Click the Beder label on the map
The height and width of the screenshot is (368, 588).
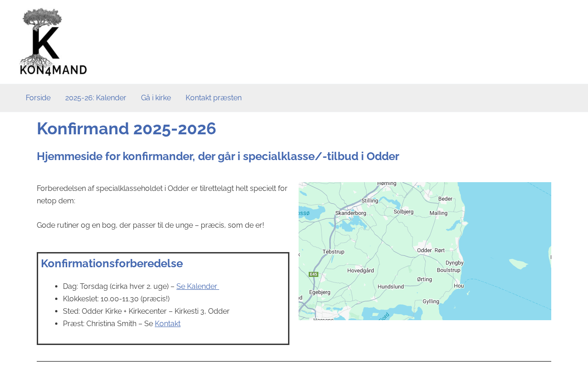point(446,199)
